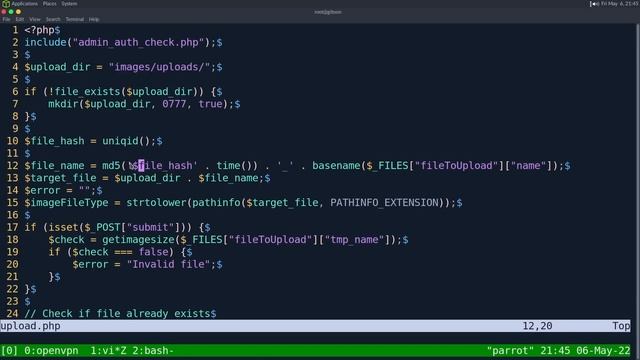
Task: Click the mkdir function on line 7
Action: coord(63,104)
